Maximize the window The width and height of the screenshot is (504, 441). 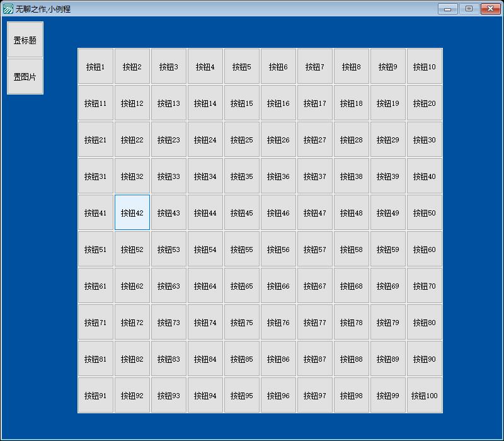(x=469, y=9)
